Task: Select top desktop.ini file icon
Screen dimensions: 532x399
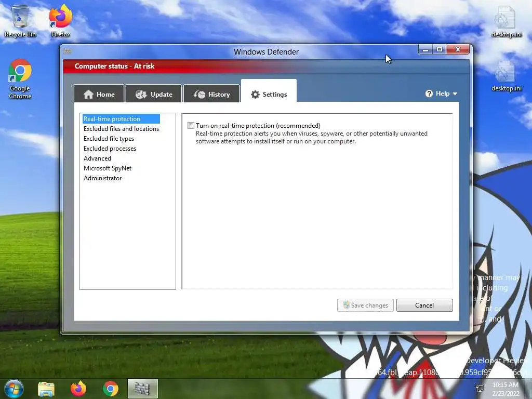Action: pos(506,22)
